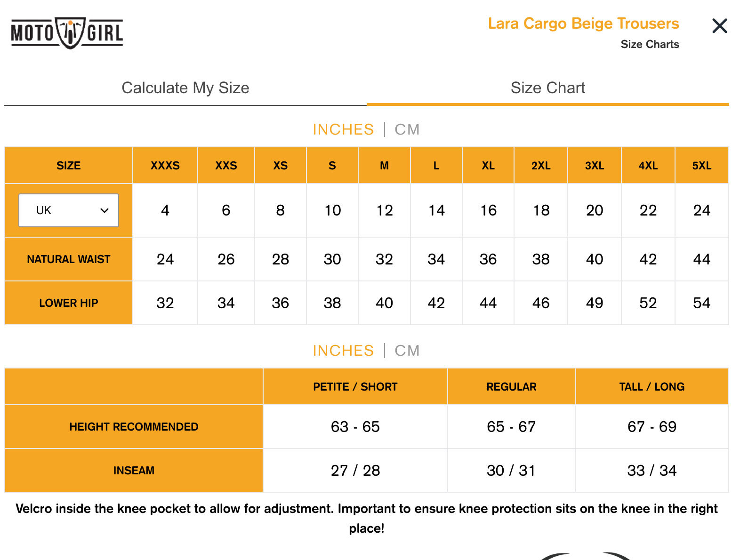Switch the upper size table to CM
732x560 pixels.
[x=407, y=129]
